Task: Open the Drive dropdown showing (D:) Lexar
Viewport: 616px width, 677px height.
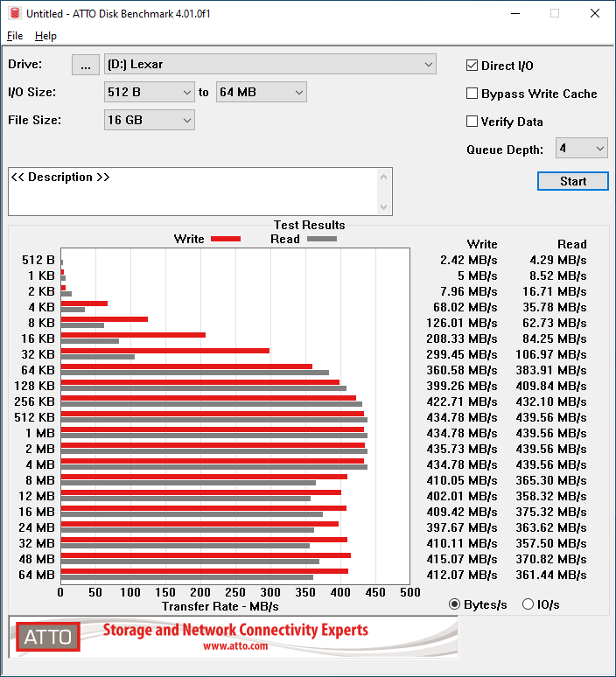Action: click(270, 65)
